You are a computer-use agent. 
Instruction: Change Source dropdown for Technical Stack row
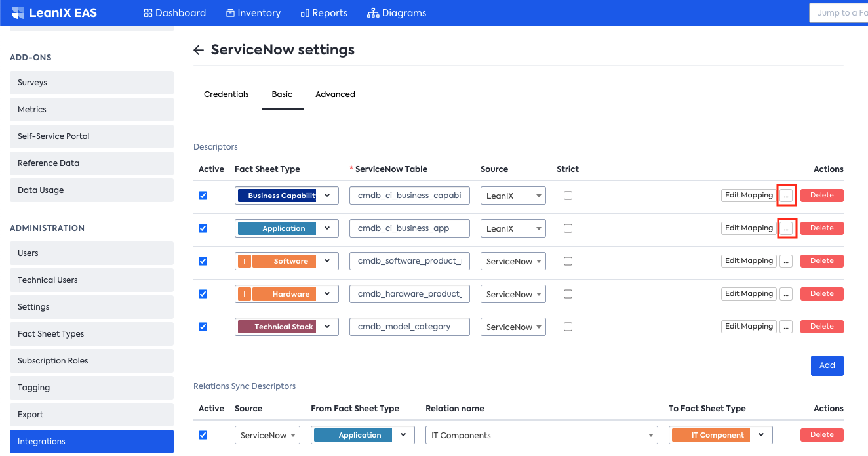click(513, 327)
